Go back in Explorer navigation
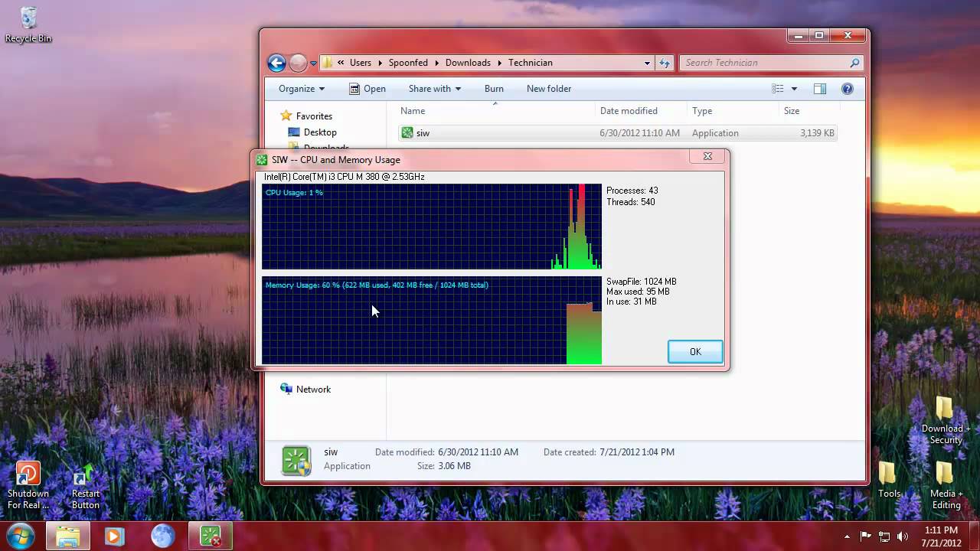The image size is (980, 551). pyautogui.click(x=276, y=63)
